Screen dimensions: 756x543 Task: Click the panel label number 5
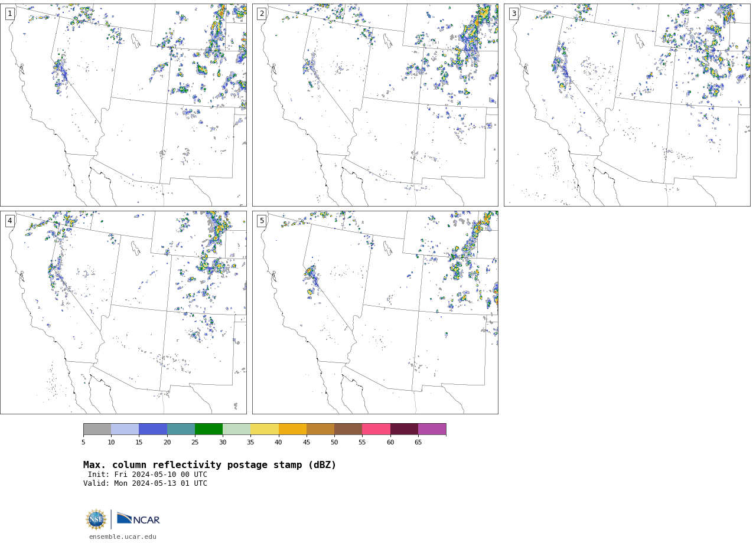(262, 221)
